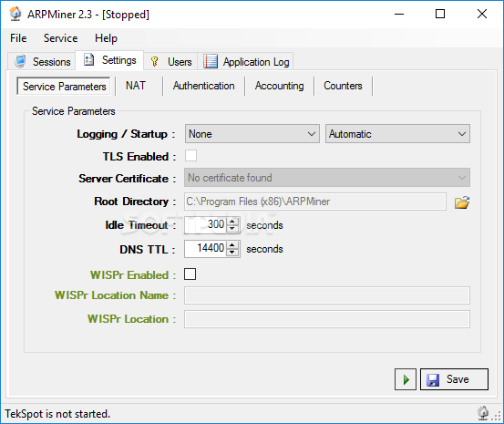The width and height of the screenshot is (504, 424).
Task: Click the Idle Timeout value field
Action: 206,225
